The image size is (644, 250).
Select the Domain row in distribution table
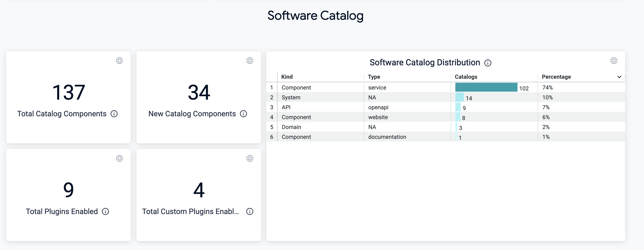coord(291,127)
